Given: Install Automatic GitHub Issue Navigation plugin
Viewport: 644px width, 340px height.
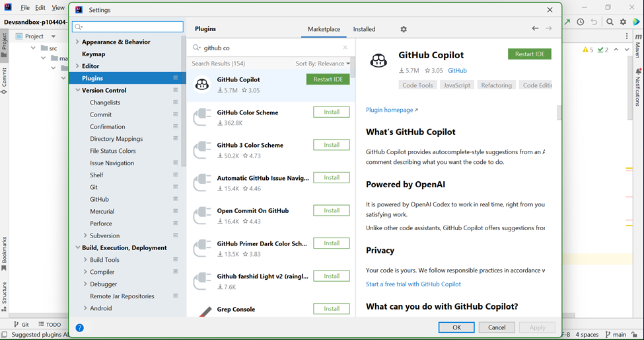Looking at the screenshot, I should 331,177.
